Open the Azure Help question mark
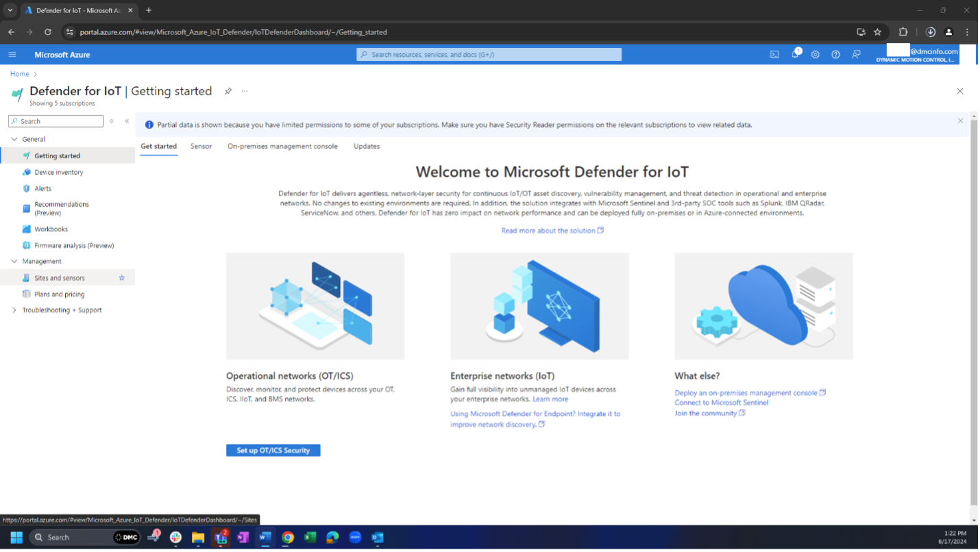 point(835,55)
